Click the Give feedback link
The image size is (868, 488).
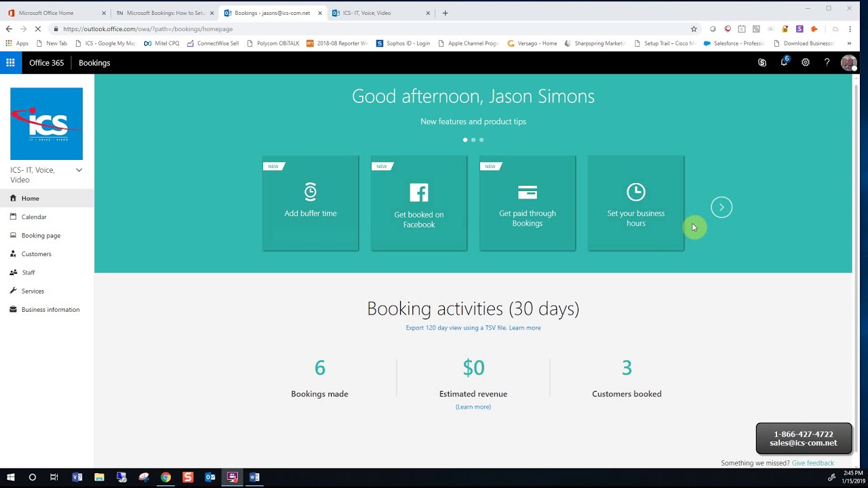[813, 463]
